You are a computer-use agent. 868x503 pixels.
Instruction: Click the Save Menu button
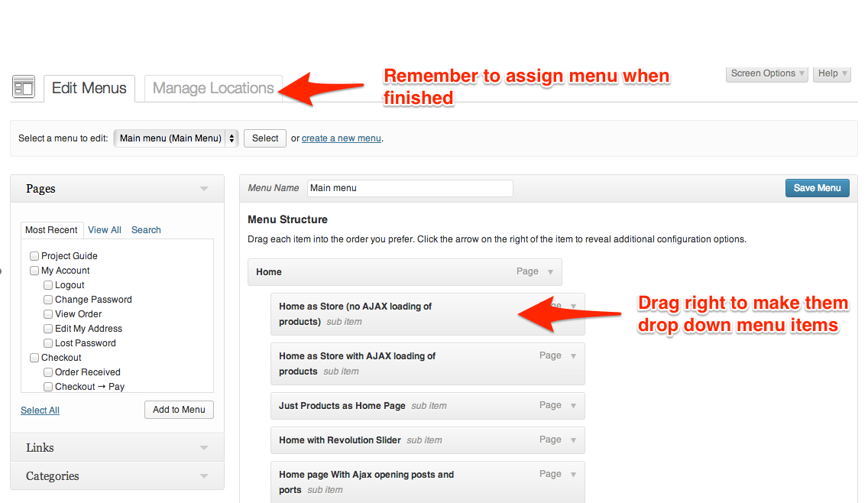[x=817, y=188]
